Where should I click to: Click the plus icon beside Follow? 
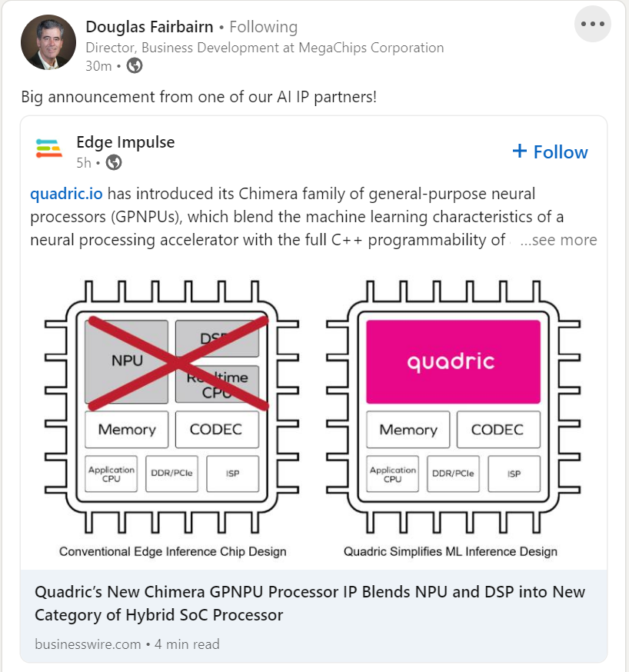point(520,151)
